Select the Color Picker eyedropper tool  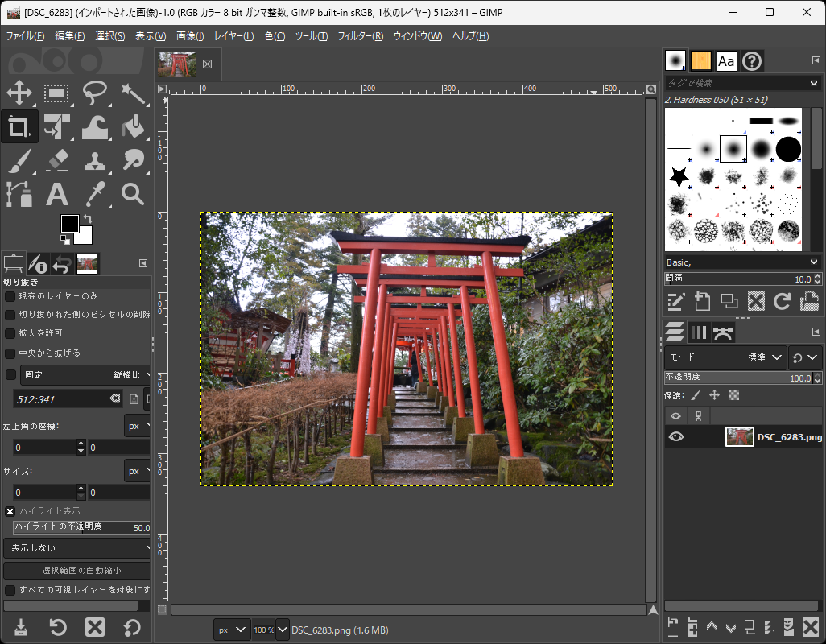tap(95, 195)
